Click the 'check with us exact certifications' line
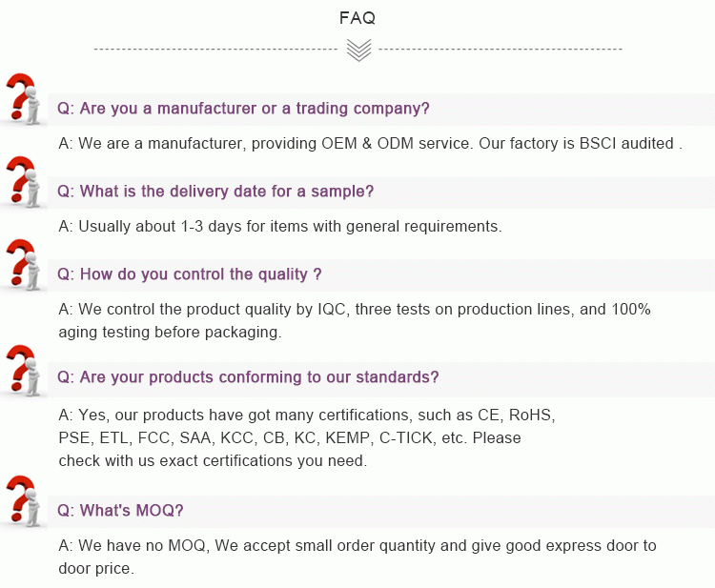The height and width of the screenshot is (588, 715). tap(213, 460)
